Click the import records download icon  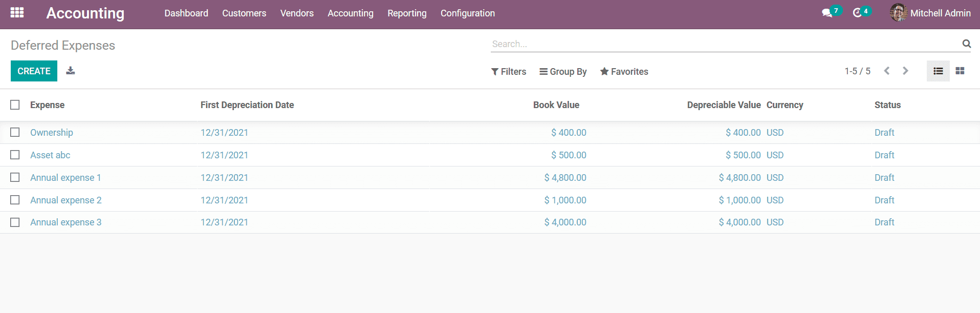point(71,71)
